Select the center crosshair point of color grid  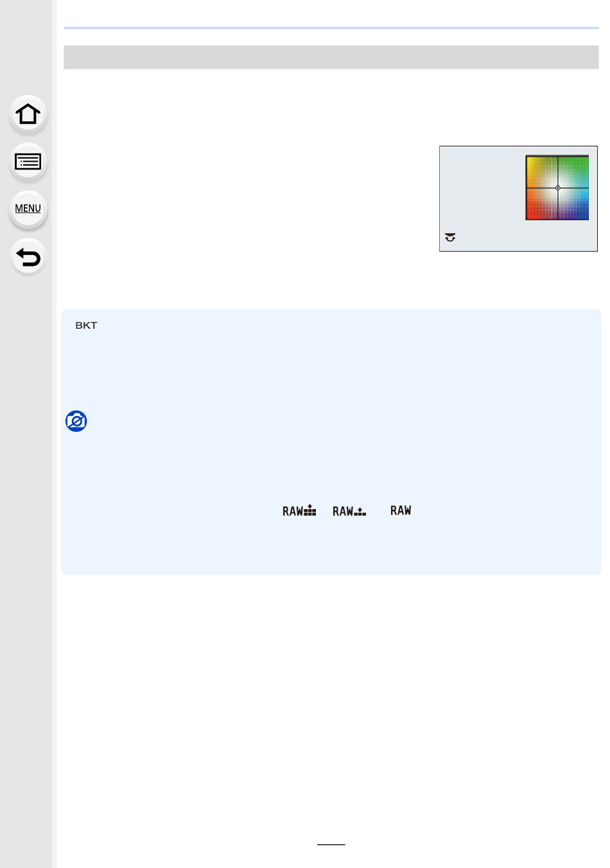coord(557,188)
